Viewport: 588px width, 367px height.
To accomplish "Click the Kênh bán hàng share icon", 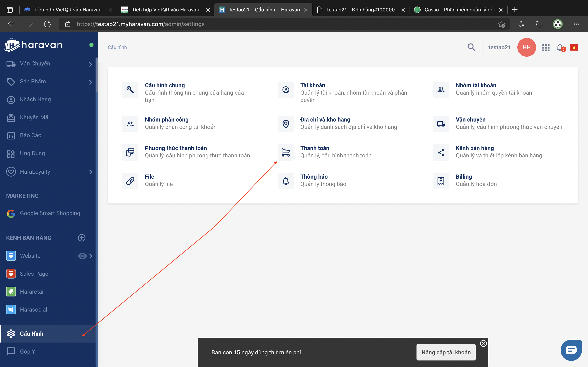I will (x=441, y=153).
